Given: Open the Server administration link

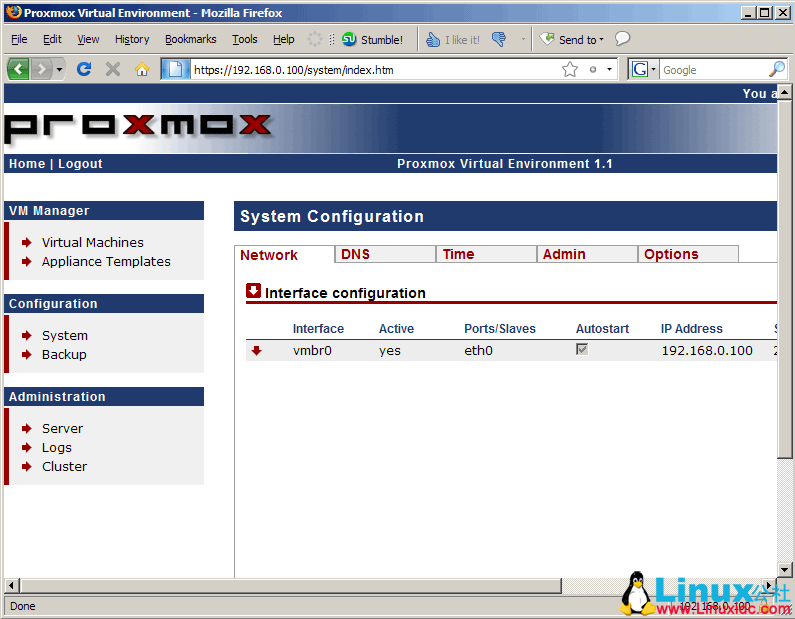Looking at the screenshot, I should click(62, 428).
